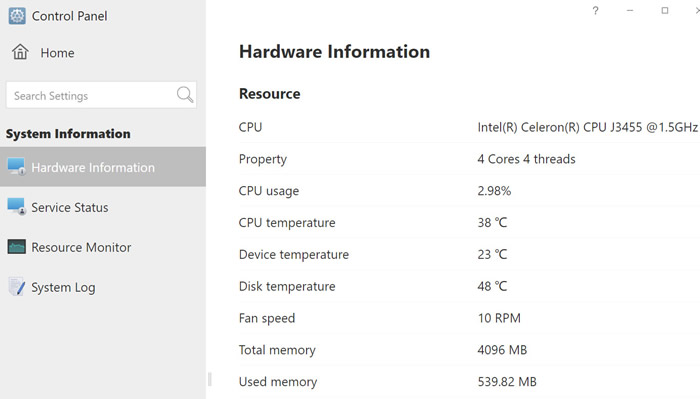
Task: Open the help question mark
Action: pos(595,11)
